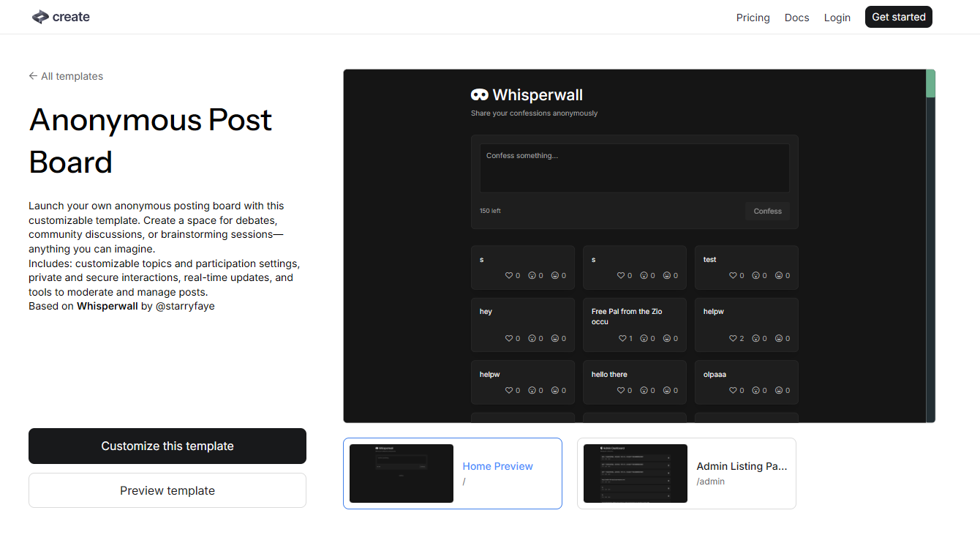
Task: Open the Pricing page
Action: tap(753, 18)
